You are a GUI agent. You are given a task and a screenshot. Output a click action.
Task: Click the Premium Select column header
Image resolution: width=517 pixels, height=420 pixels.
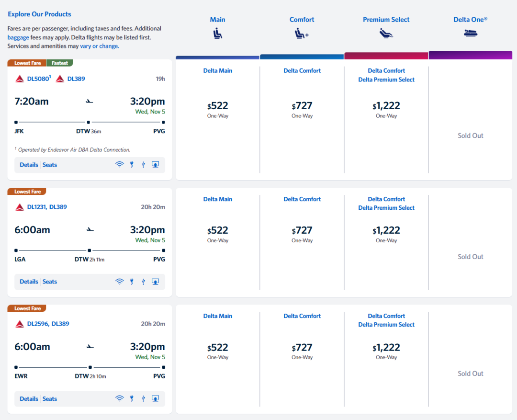[x=386, y=20]
